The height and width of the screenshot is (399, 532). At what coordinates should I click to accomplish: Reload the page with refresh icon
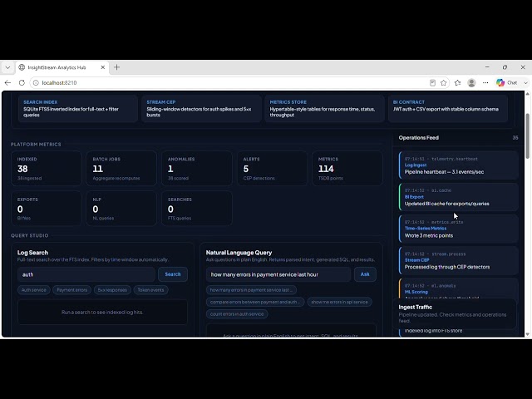[x=22, y=83]
